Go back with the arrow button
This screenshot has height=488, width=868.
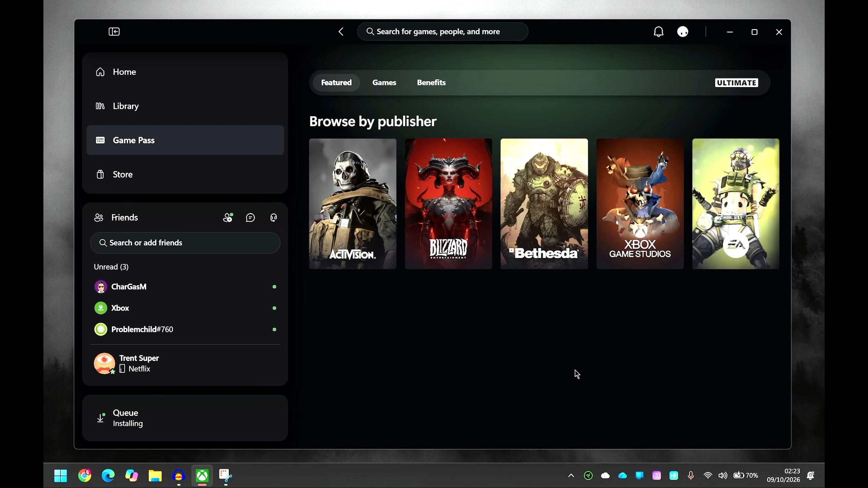tap(341, 32)
